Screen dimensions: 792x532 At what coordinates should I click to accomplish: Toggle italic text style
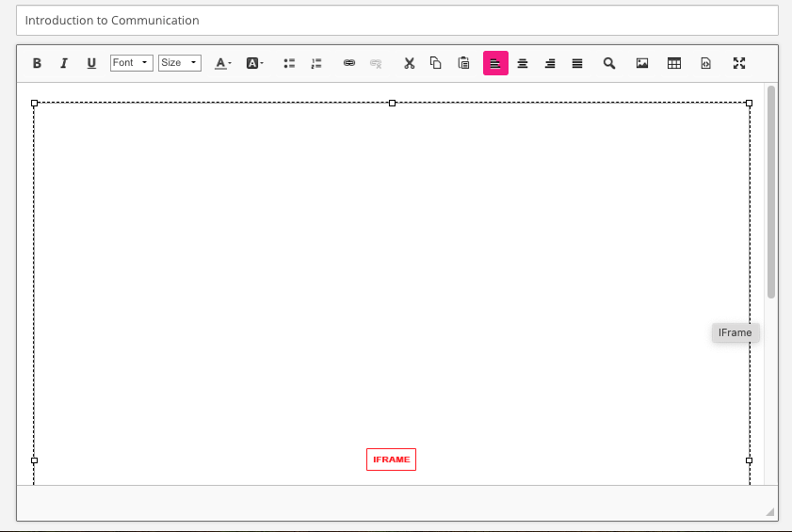coord(64,63)
